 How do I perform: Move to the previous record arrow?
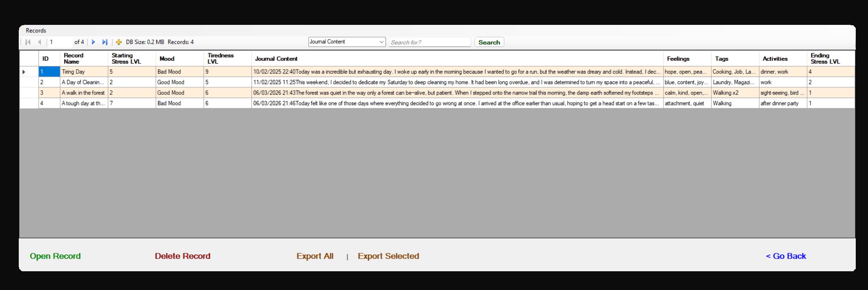click(x=39, y=42)
